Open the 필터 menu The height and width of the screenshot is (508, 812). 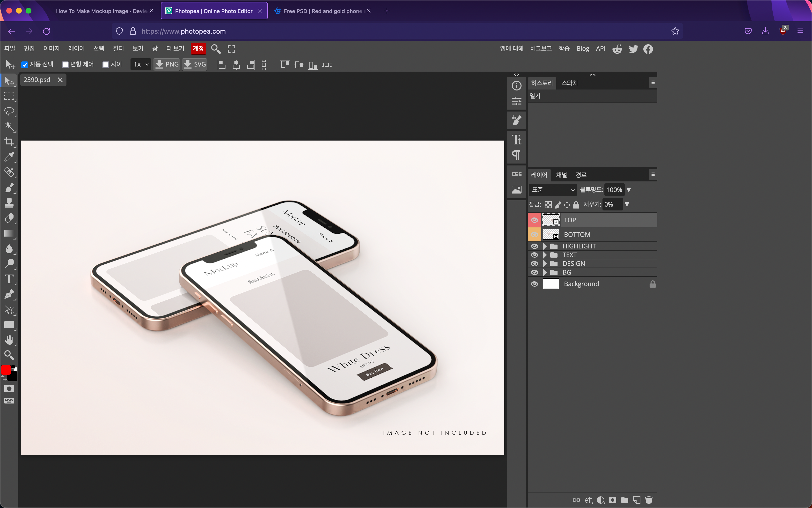click(118, 49)
